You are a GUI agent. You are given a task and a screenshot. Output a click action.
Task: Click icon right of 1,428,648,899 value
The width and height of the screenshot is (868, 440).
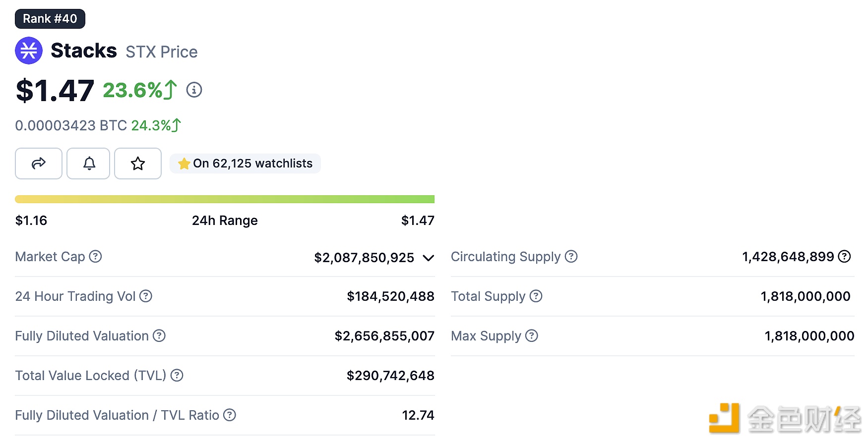click(844, 256)
